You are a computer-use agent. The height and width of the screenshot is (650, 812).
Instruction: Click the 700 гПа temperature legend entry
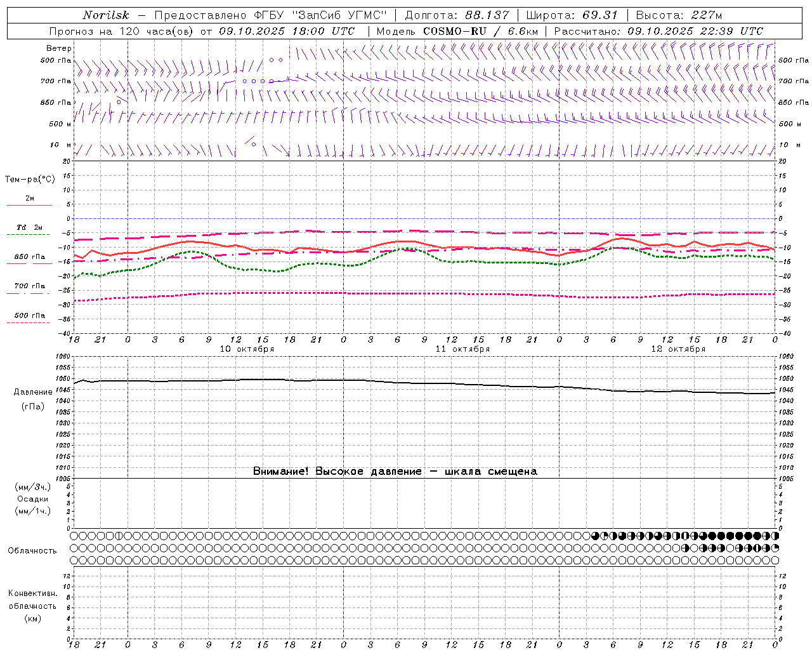[30, 286]
